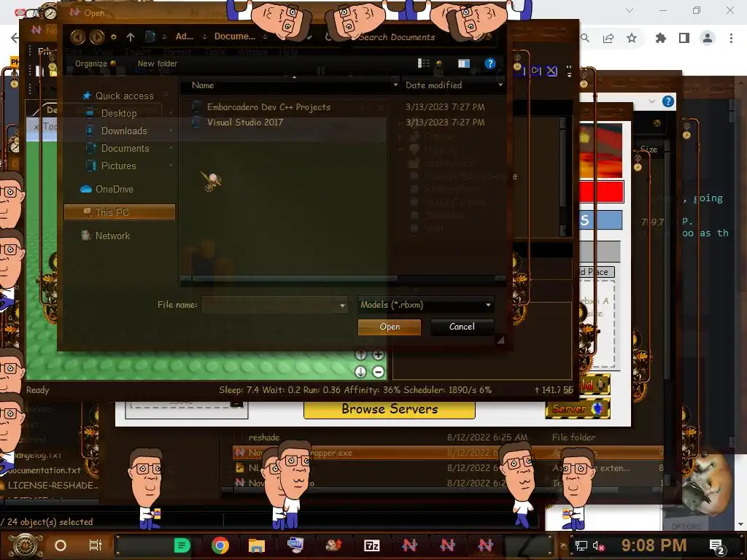Click the muted volume tray icon
This screenshot has width=747, height=560.
coord(598,545)
